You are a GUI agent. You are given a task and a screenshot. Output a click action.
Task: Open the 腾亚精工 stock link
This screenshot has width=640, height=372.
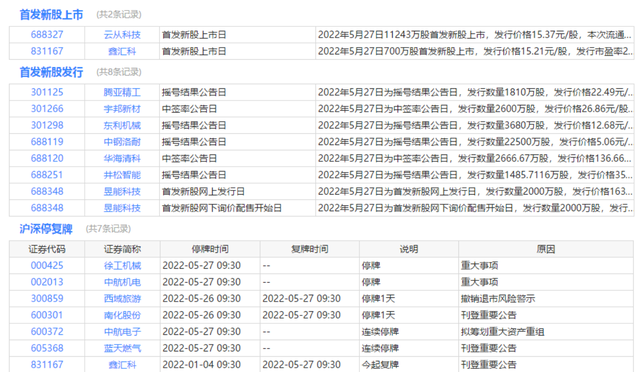(x=122, y=92)
